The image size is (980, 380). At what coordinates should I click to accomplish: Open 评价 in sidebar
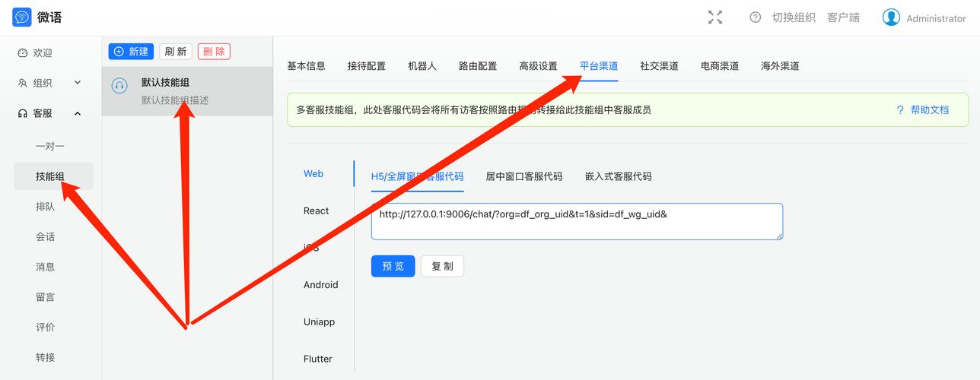pyautogui.click(x=46, y=327)
